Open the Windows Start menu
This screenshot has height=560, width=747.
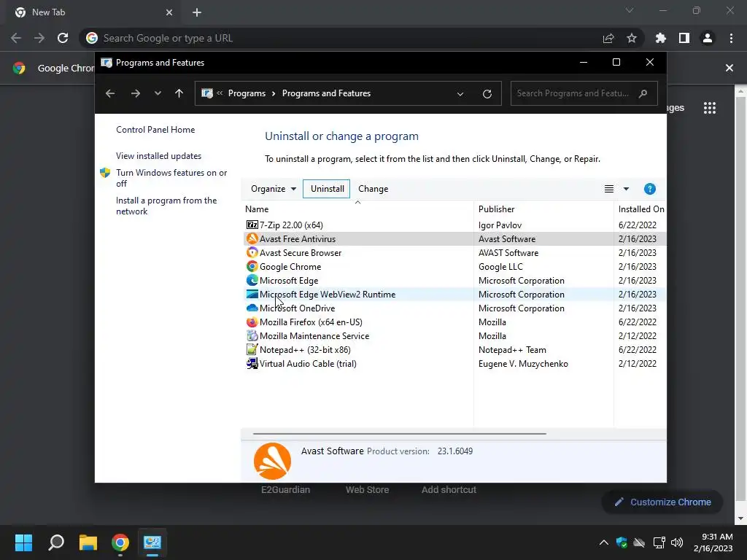pos(23,542)
